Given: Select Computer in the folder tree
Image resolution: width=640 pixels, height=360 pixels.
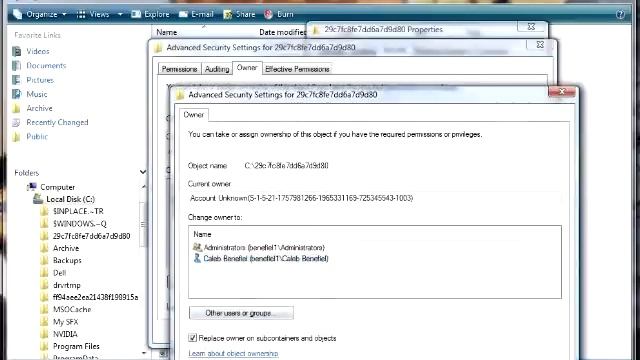Looking at the screenshot, I should click(58, 187).
